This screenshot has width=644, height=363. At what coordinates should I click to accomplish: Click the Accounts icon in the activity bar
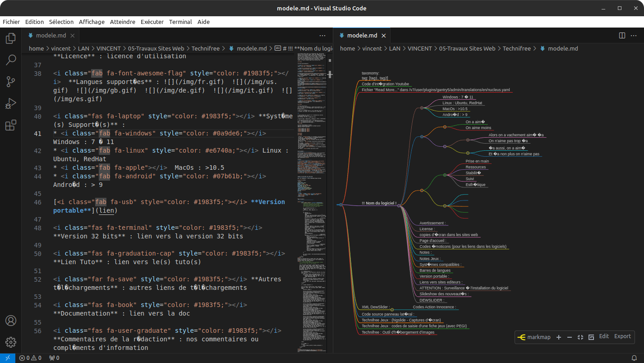11,321
